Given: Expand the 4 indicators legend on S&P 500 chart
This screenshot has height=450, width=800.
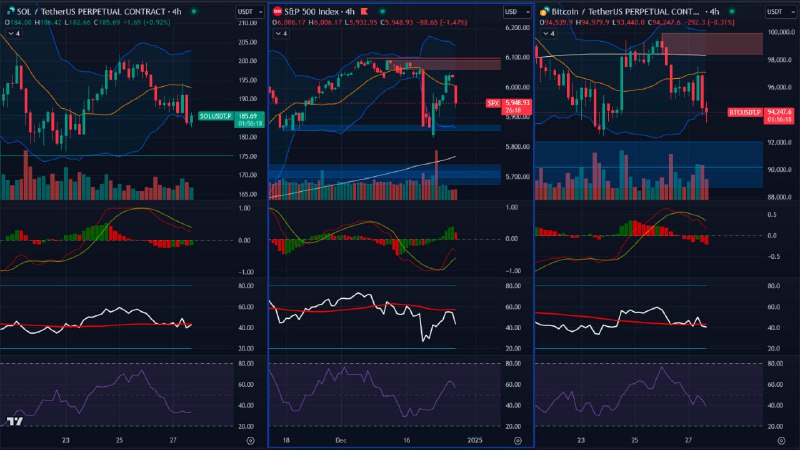Looking at the screenshot, I should pyautogui.click(x=281, y=34).
